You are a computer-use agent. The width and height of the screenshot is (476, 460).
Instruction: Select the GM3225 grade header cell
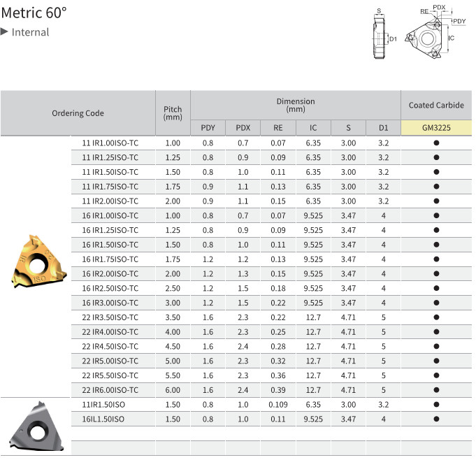pyautogui.click(x=436, y=127)
